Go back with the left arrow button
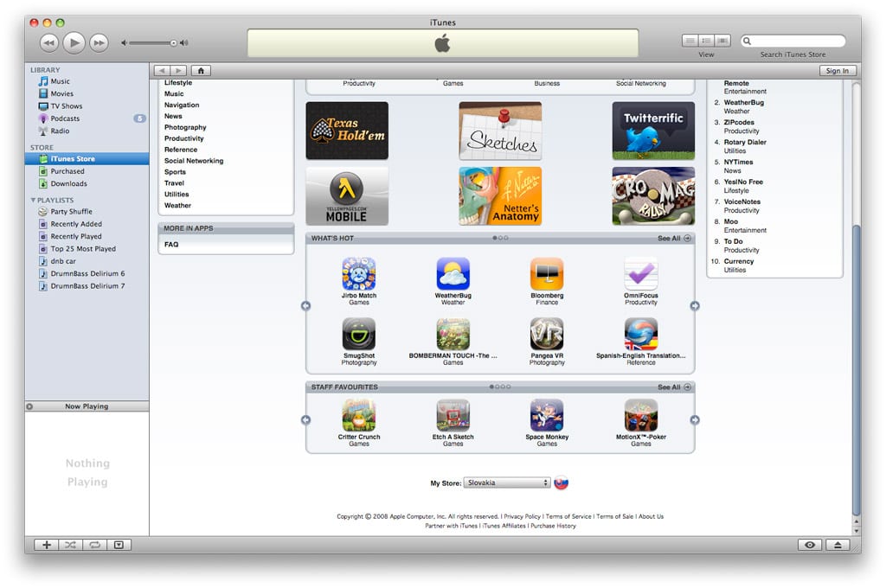886x588 pixels. [162, 71]
